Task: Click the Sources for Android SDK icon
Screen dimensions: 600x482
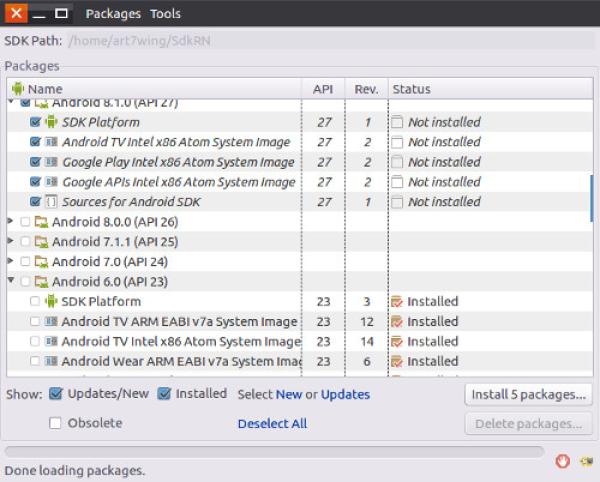Action: [x=51, y=202]
